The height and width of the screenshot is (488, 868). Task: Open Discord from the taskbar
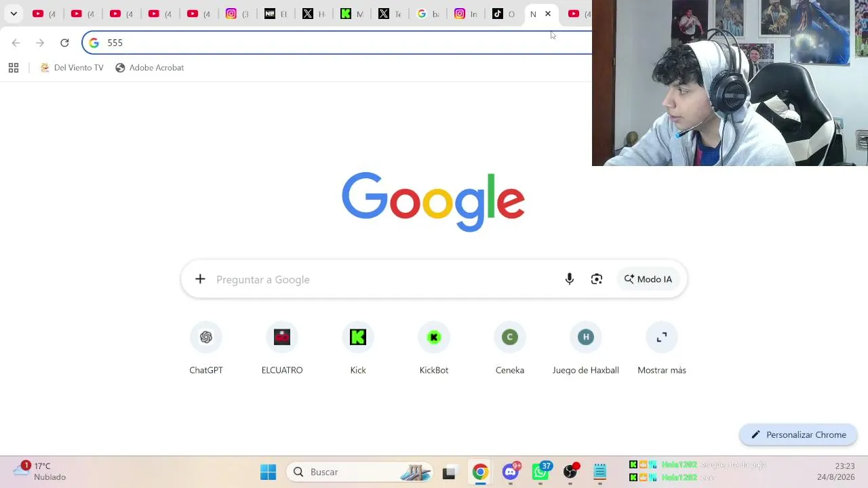click(511, 472)
